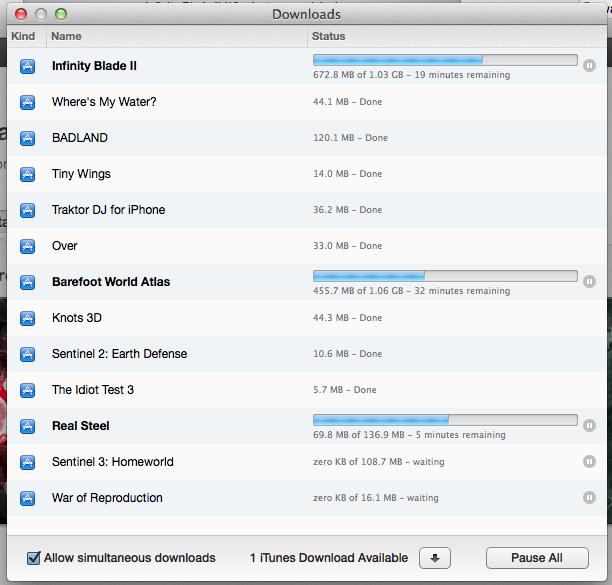Select the Real Steel download name
This screenshot has width=612, height=585.
[x=80, y=426]
